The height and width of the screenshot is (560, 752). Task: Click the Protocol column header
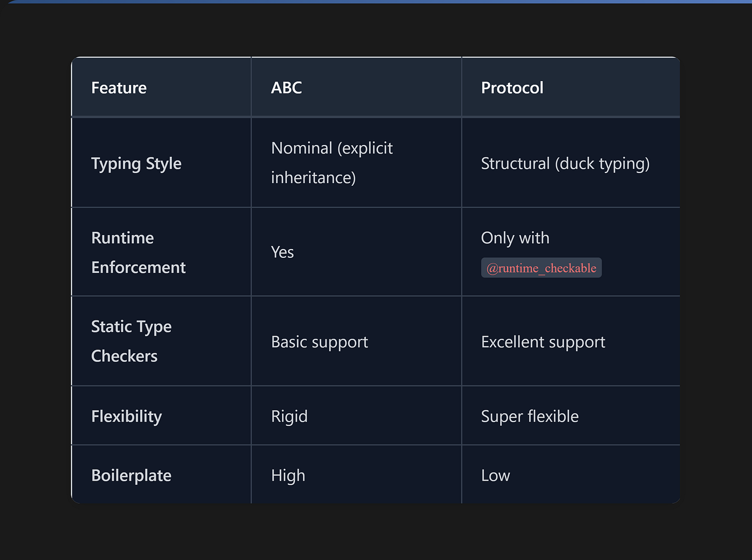point(512,88)
